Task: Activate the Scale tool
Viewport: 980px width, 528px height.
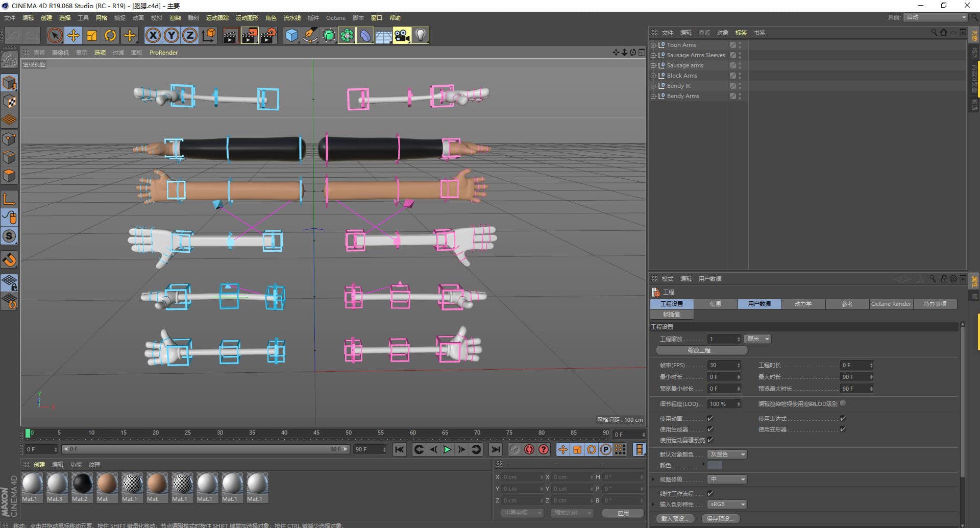Action: click(92, 35)
